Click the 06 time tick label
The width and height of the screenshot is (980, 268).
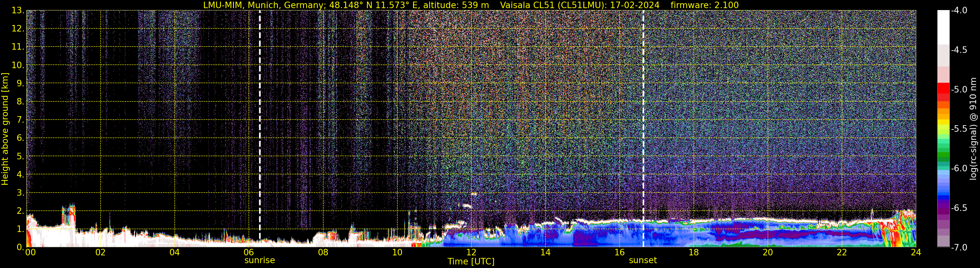[248, 252]
